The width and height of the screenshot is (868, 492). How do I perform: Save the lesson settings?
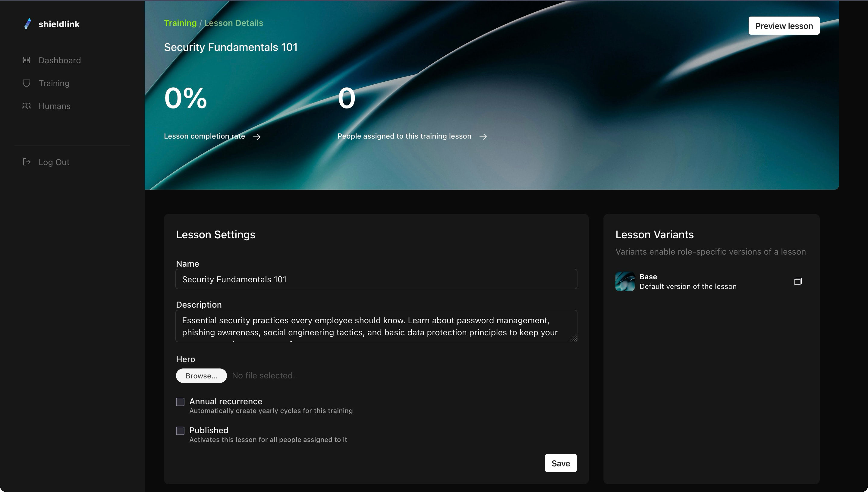click(560, 463)
